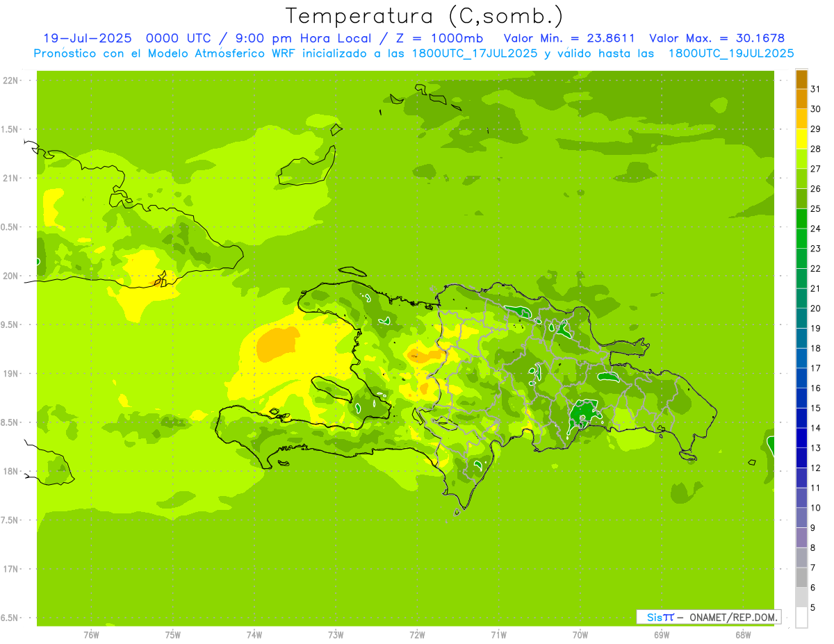Click the purple legend swatch between 9 and 10
834x644 pixels.
pos(801,518)
